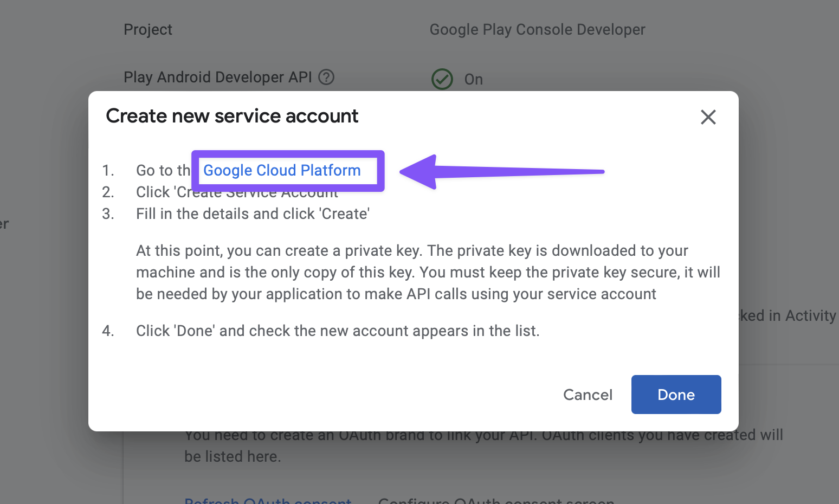Click the 'On' status text

pos(474,79)
